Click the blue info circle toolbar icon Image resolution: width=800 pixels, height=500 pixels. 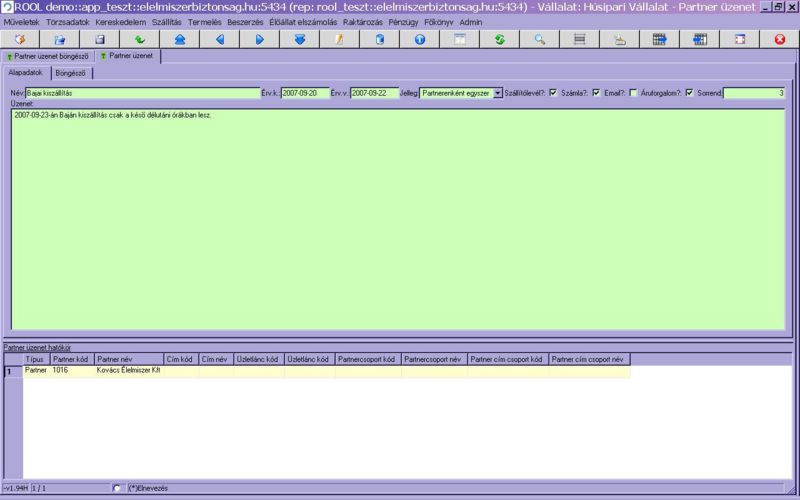coord(420,40)
